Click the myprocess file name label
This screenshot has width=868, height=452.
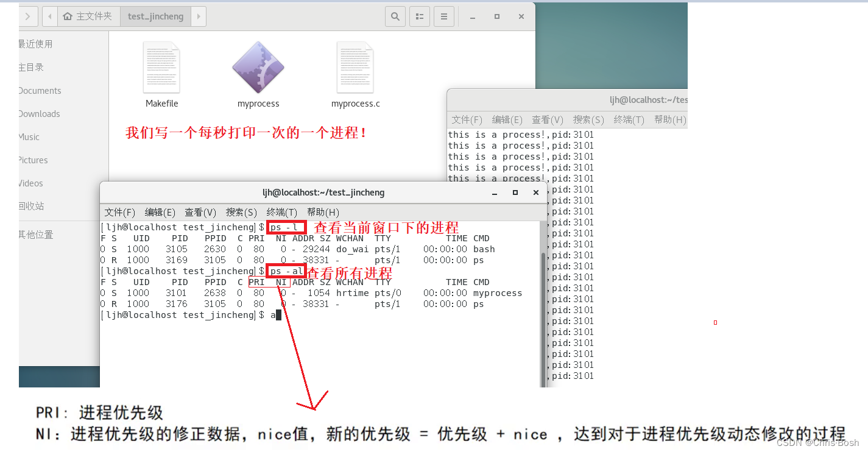click(x=258, y=104)
